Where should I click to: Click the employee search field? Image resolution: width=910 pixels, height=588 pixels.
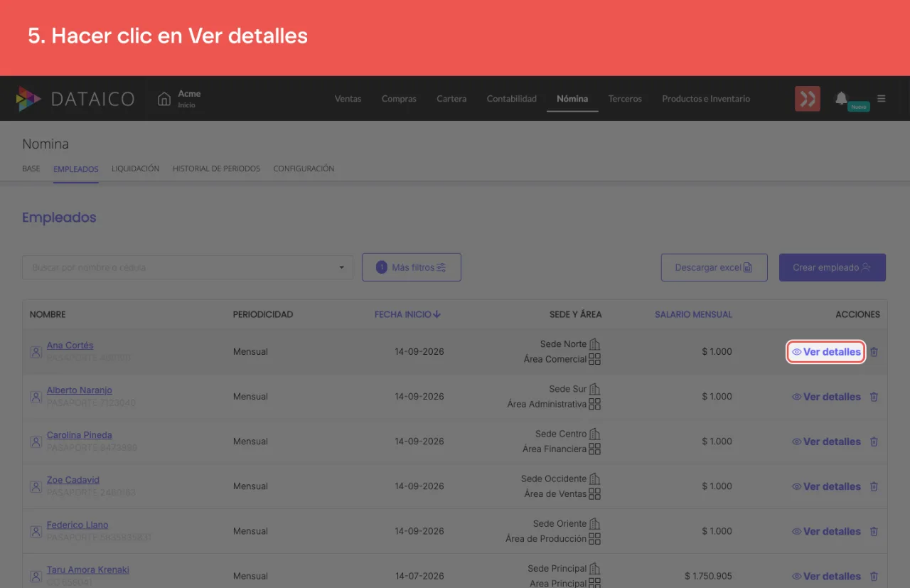coord(188,267)
